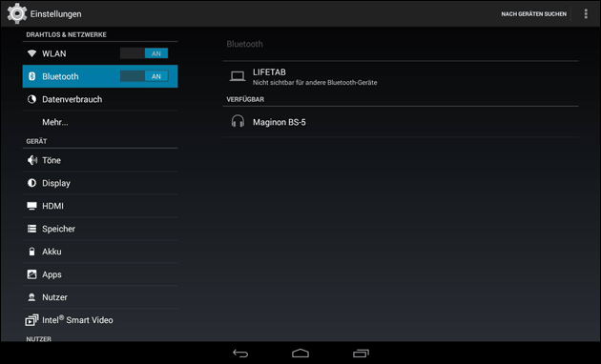
Task: Click the Töne speaker icon
Action: (32, 160)
